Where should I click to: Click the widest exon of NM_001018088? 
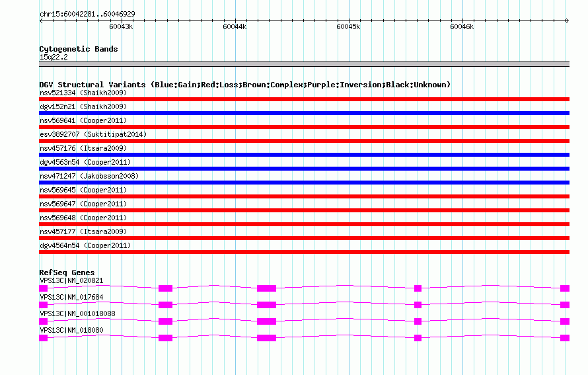pos(267,321)
